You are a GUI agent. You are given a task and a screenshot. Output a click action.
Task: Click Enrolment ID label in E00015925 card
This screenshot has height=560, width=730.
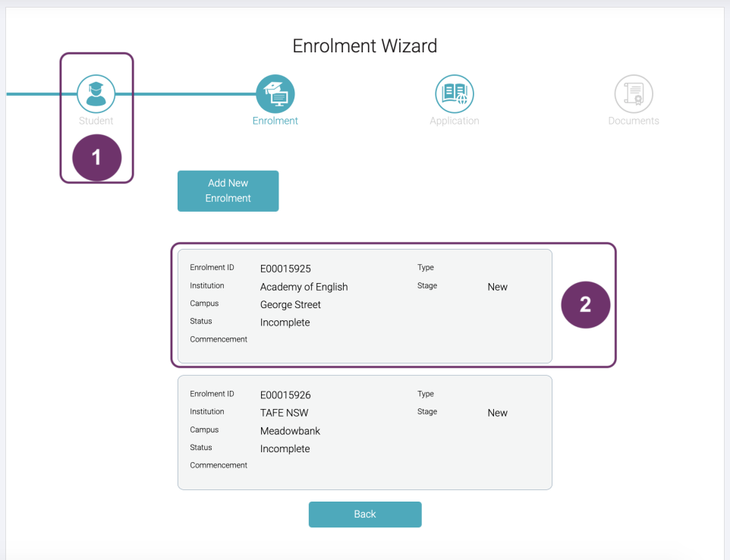click(x=212, y=267)
